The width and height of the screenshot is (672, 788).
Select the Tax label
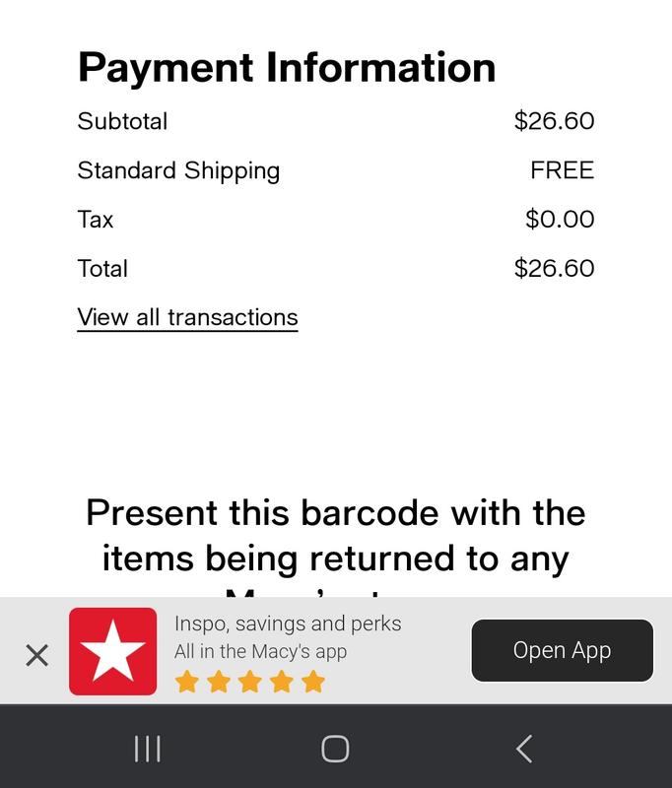[x=96, y=220]
